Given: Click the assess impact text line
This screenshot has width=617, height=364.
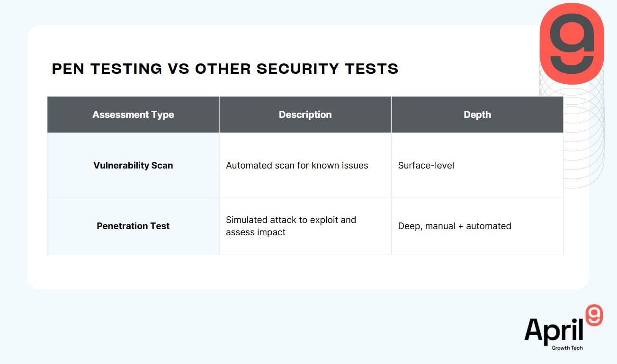Looking at the screenshot, I should click(256, 232).
